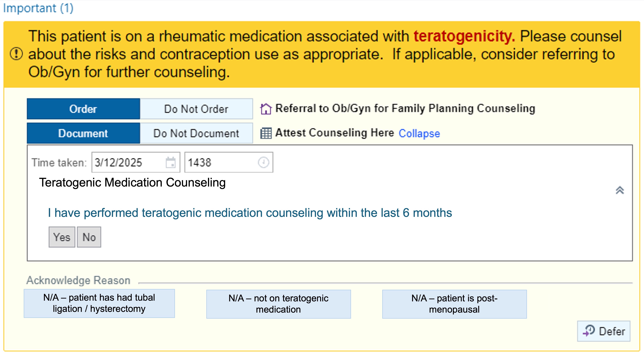The height and width of the screenshot is (355, 644).
Task: Choose patient is post-menopausal reason
Action: [454, 304]
